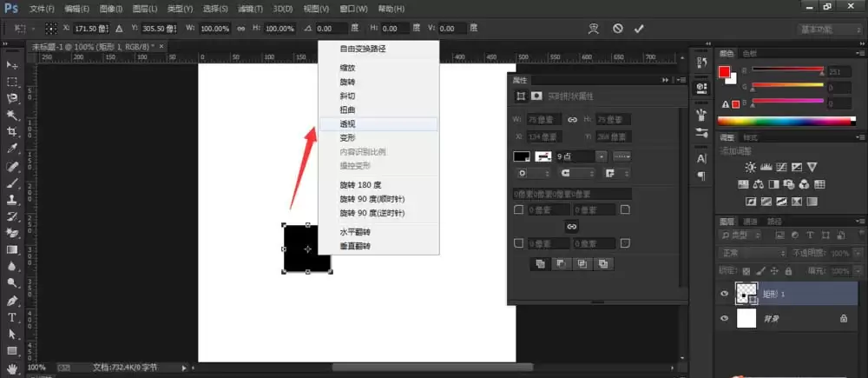Hide the 背景 layer with its eye icon
This screenshot has width=868, height=378.
pyautogui.click(x=724, y=318)
